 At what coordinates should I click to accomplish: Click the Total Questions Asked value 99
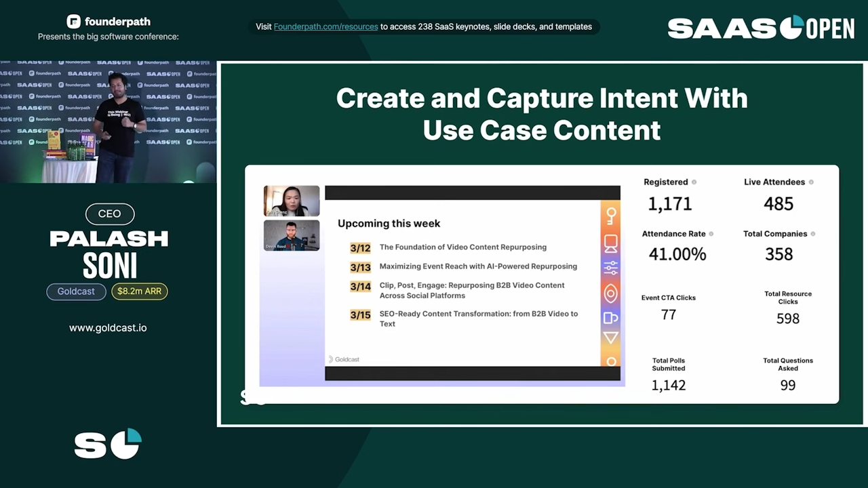point(788,385)
